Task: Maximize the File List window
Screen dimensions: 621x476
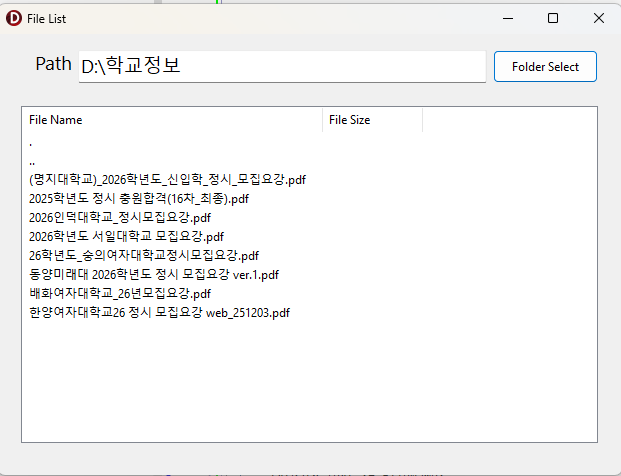Action: pos(553,18)
